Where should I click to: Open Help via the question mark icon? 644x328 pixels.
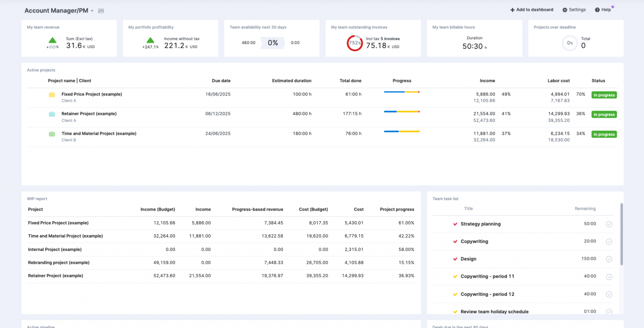597,9
